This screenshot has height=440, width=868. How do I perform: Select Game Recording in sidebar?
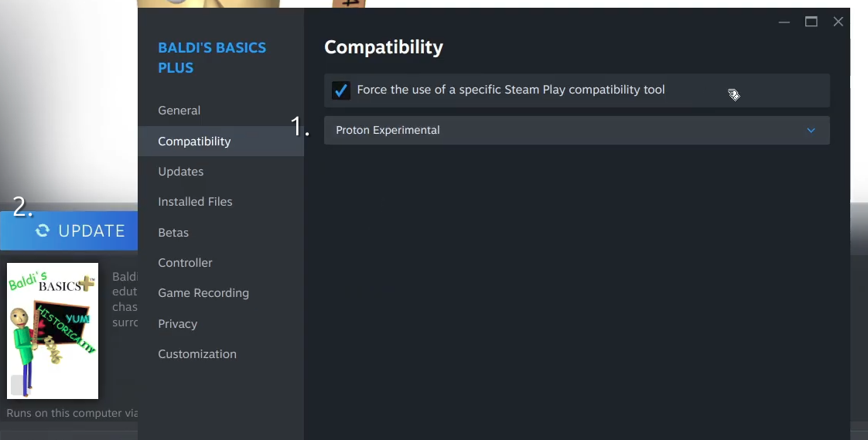(203, 293)
